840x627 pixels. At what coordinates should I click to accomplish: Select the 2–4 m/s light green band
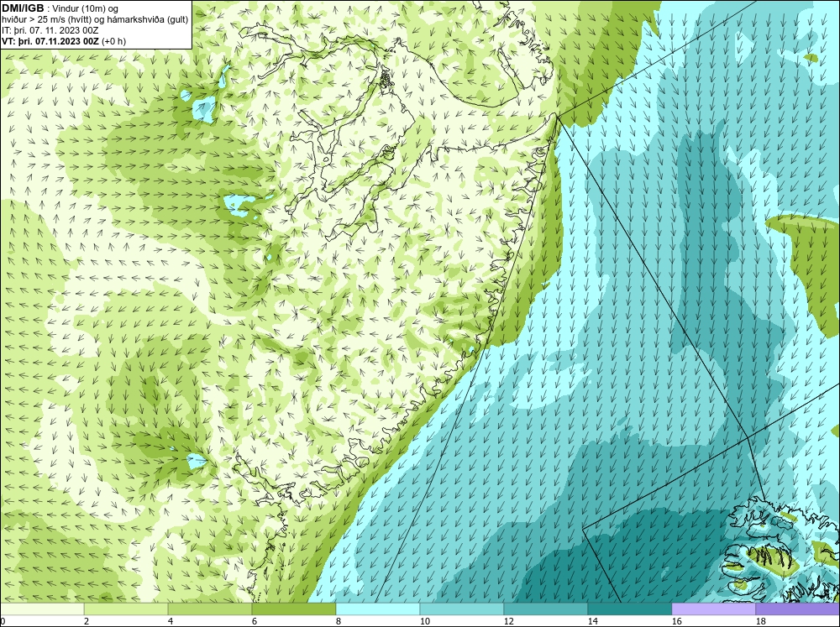126,609
